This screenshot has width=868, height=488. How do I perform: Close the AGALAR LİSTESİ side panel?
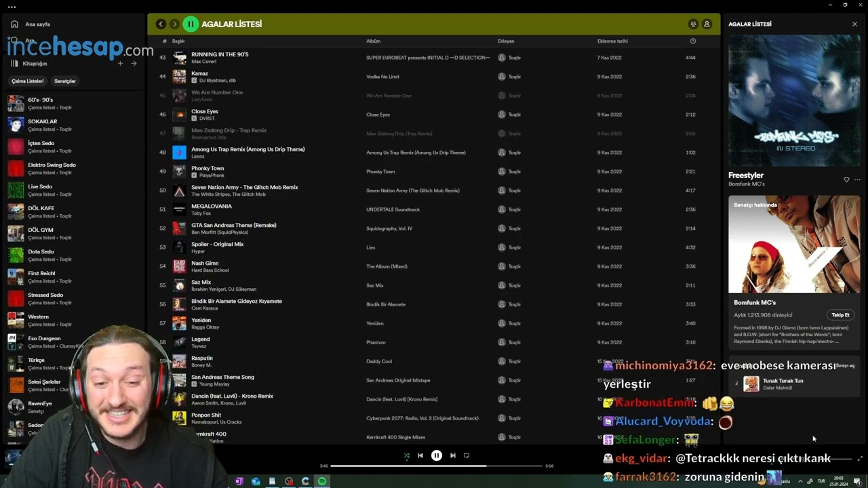coord(854,24)
